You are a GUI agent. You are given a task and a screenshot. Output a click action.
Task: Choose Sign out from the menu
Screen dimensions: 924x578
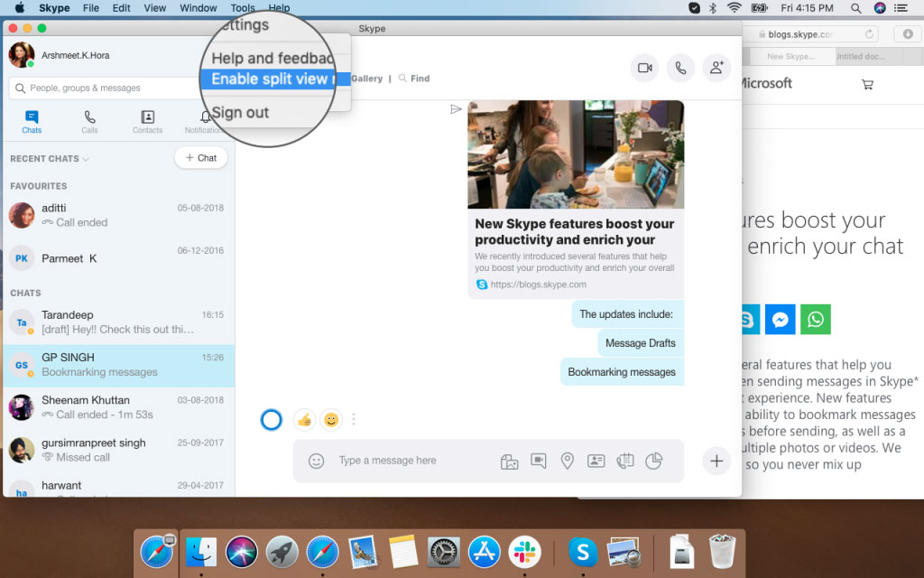click(x=240, y=113)
